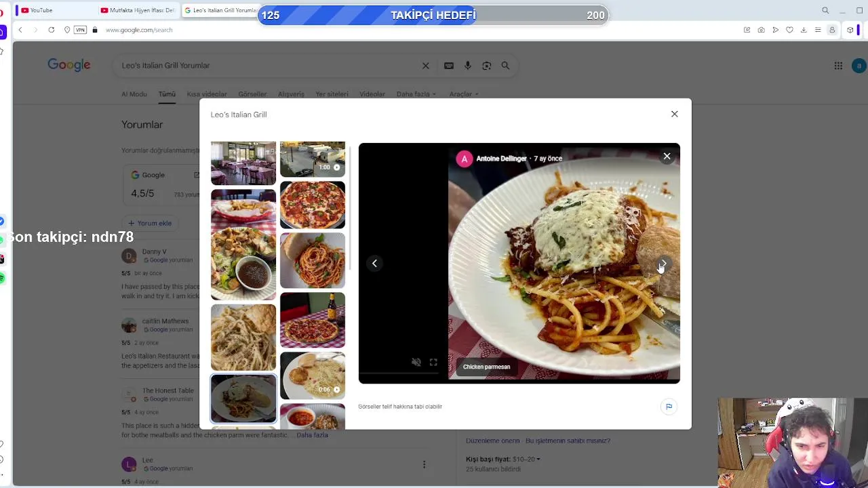The width and height of the screenshot is (868, 488).
Task: Switch to the AI Modu tab
Action: (x=134, y=94)
